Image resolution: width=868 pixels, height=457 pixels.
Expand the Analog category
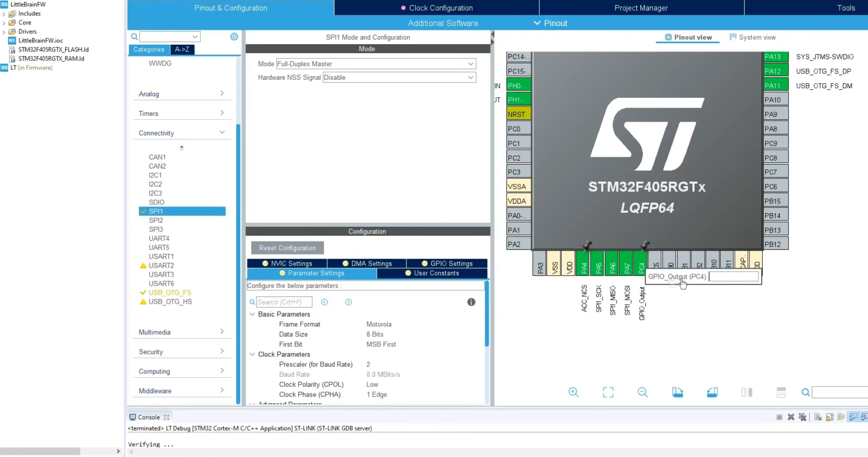click(x=181, y=94)
